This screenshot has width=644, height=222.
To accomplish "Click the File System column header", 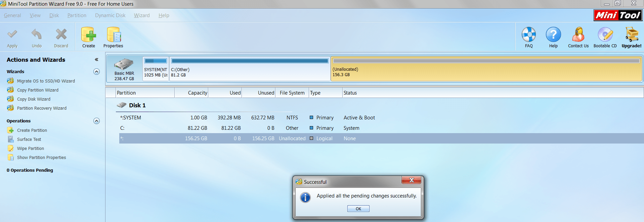I will [292, 93].
